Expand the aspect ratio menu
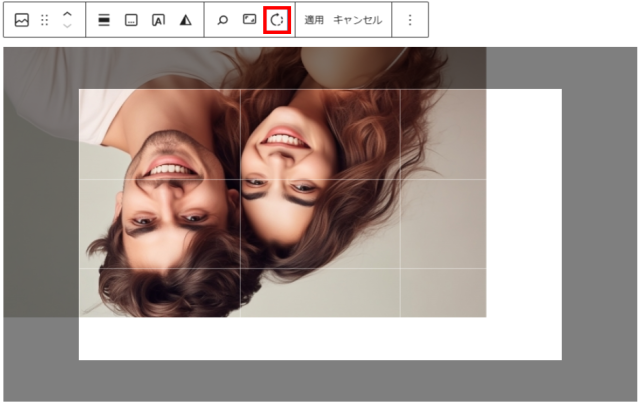Screen dimensions: 640x403 pos(250,20)
